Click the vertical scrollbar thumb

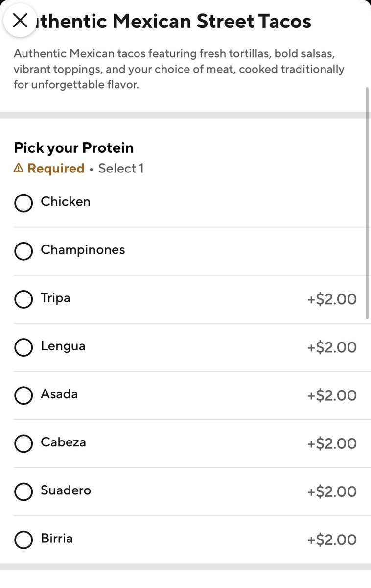[367, 203]
